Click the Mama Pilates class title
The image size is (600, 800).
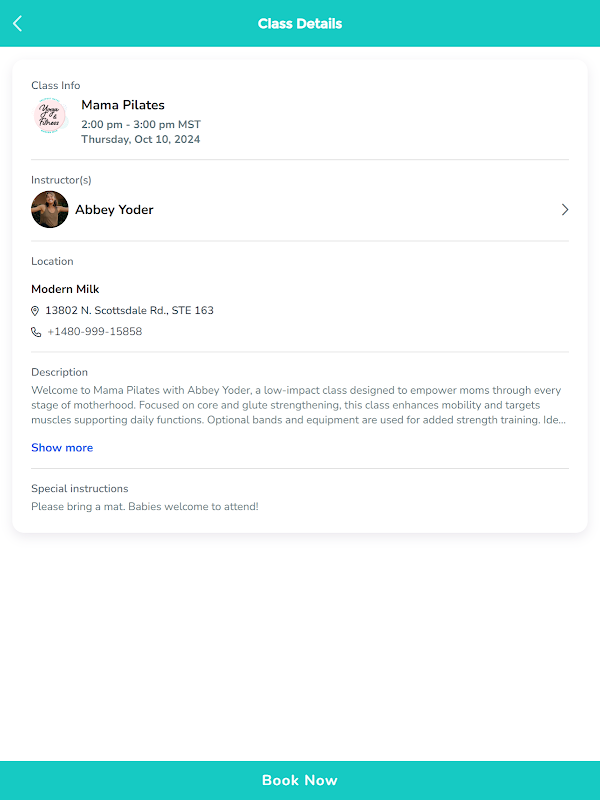coord(123,105)
